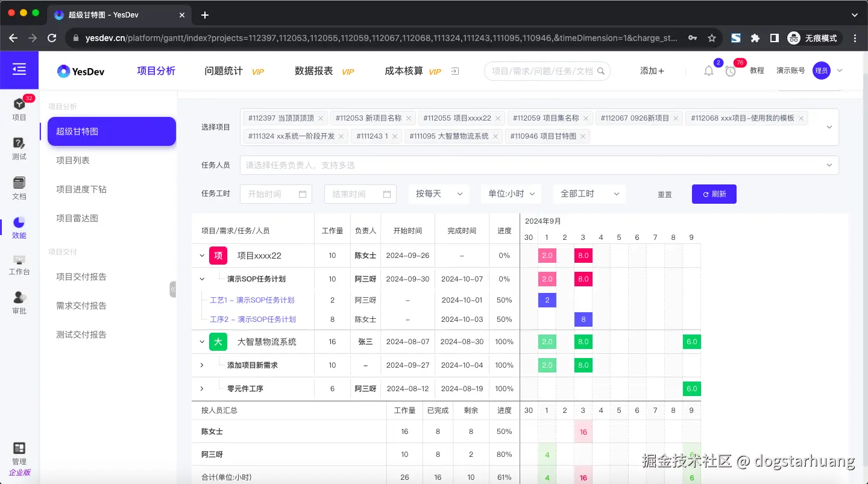Click the timer clock icon with 76 badge
The image size is (868, 484).
point(730,71)
